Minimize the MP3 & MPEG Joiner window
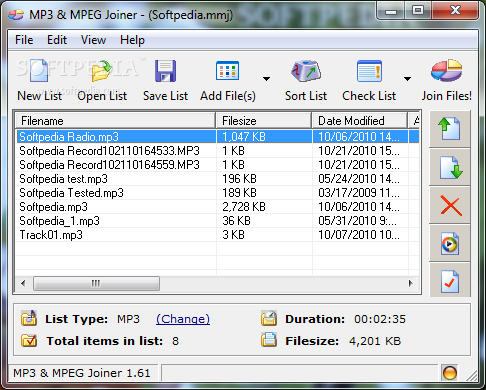This screenshot has width=486, height=390. tap(391, 10)
